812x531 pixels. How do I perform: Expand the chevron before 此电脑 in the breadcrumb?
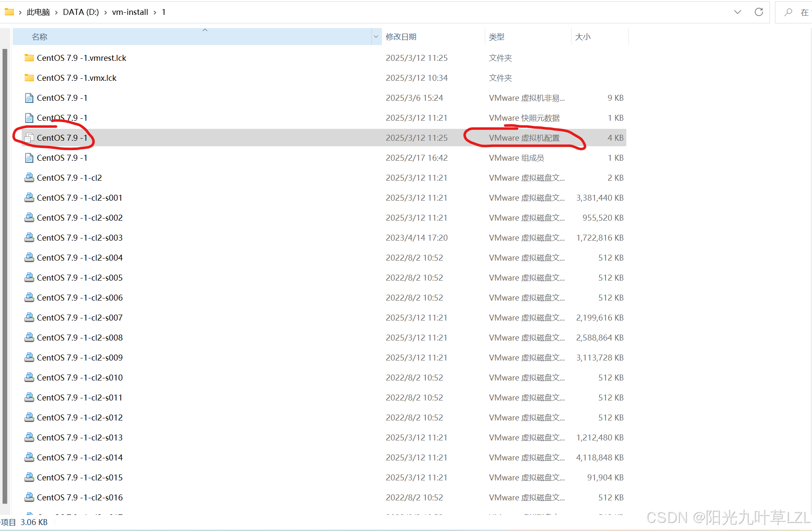tap(20, 12)
